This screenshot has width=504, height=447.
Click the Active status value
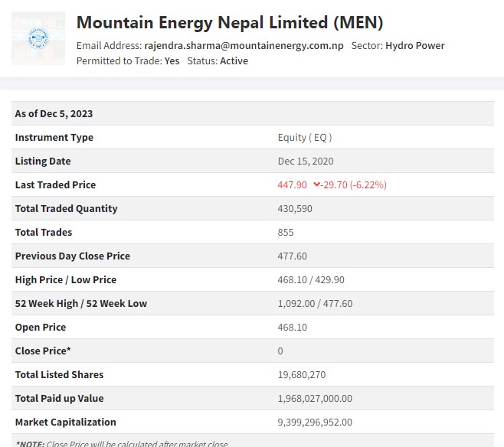tap(234, 61)
